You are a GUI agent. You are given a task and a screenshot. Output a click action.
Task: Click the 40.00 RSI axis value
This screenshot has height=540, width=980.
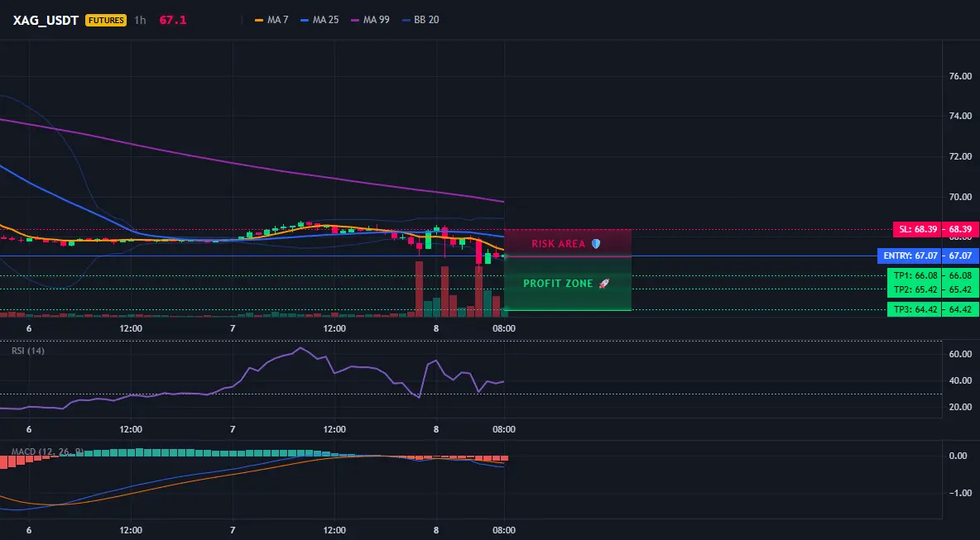961,380
